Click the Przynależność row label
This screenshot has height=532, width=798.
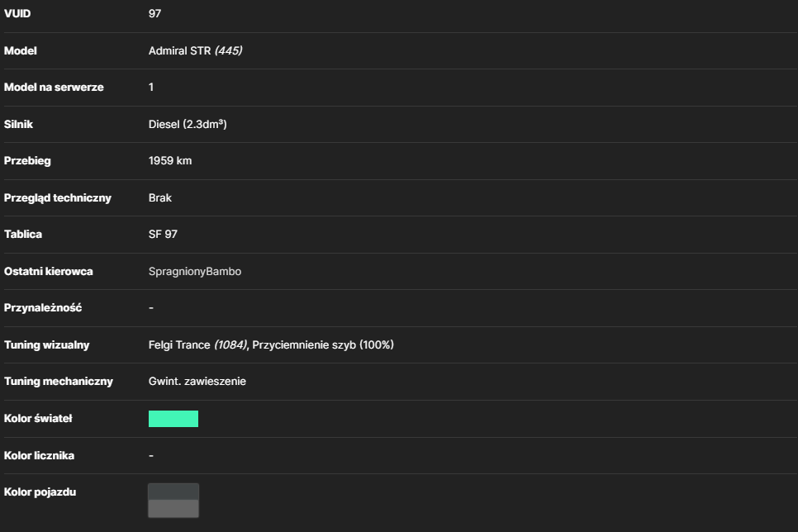point(43,307)
